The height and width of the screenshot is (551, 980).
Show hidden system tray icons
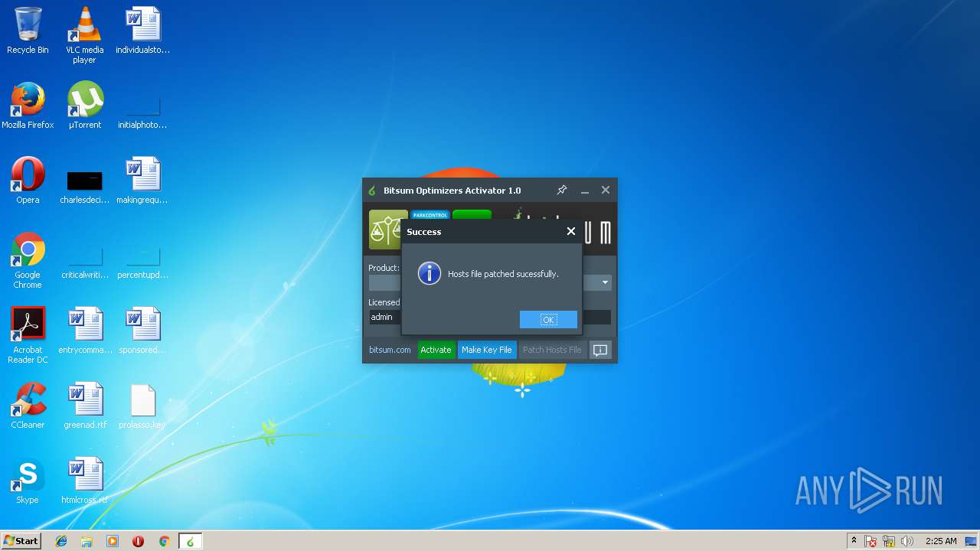854,541
